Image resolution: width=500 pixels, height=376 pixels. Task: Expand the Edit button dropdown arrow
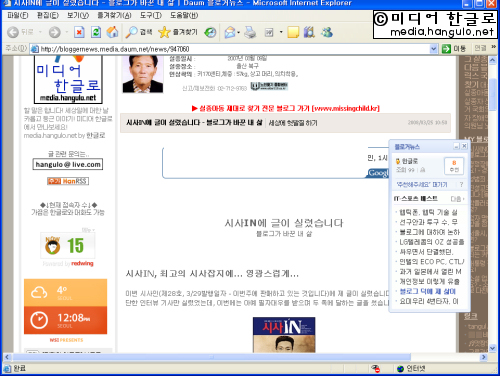click(281, 32)
